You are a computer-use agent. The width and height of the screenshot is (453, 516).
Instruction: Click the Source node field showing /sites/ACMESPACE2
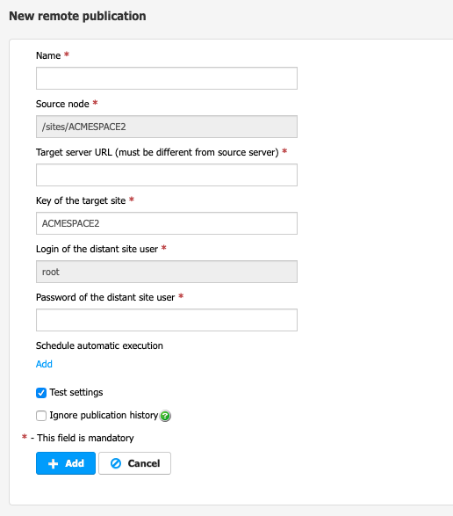click(167, 127)
